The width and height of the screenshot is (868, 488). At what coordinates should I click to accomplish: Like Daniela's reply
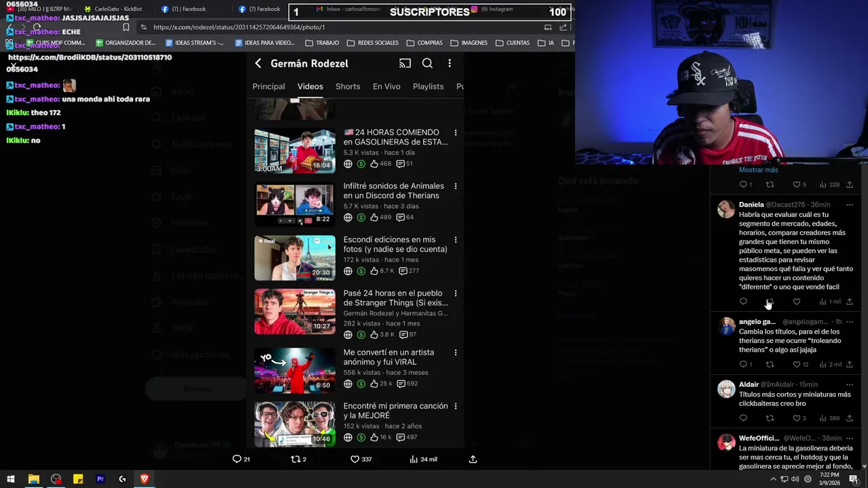click(x=797, y=302)
